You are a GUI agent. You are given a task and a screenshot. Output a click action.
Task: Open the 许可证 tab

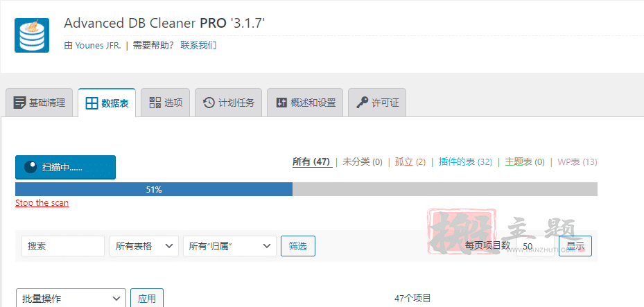point(377,103)
